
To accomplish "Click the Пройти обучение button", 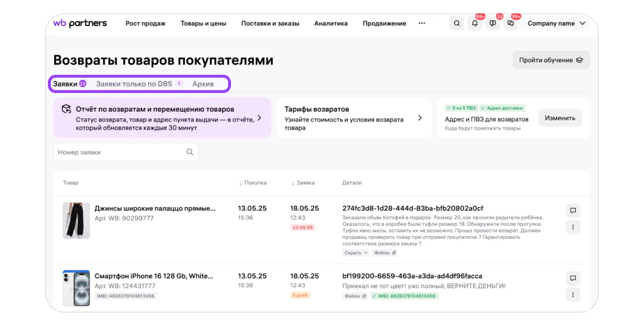I will 551,60.
